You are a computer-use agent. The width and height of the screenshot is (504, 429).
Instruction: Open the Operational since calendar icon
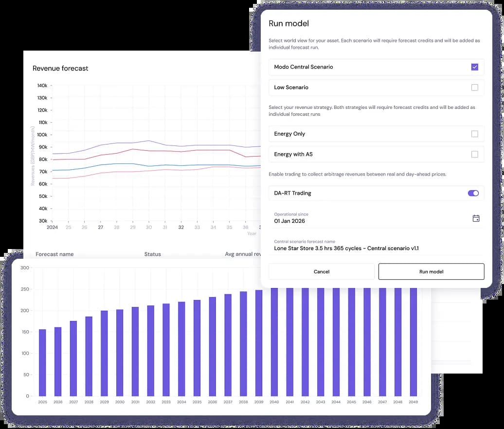click(476, 218)
